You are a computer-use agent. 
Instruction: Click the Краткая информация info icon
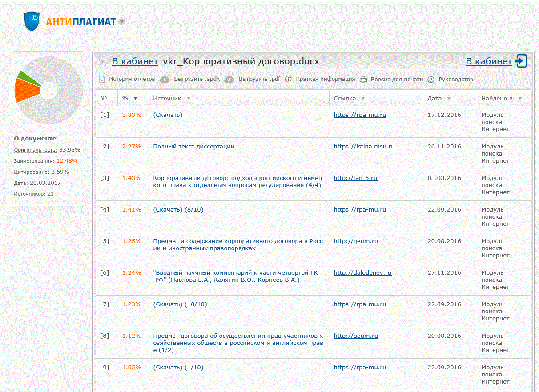point(288,79)
